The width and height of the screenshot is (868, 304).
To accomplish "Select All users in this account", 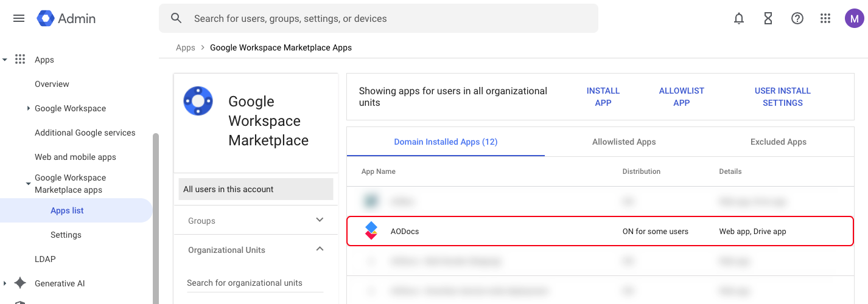I will tap(256, 189).
